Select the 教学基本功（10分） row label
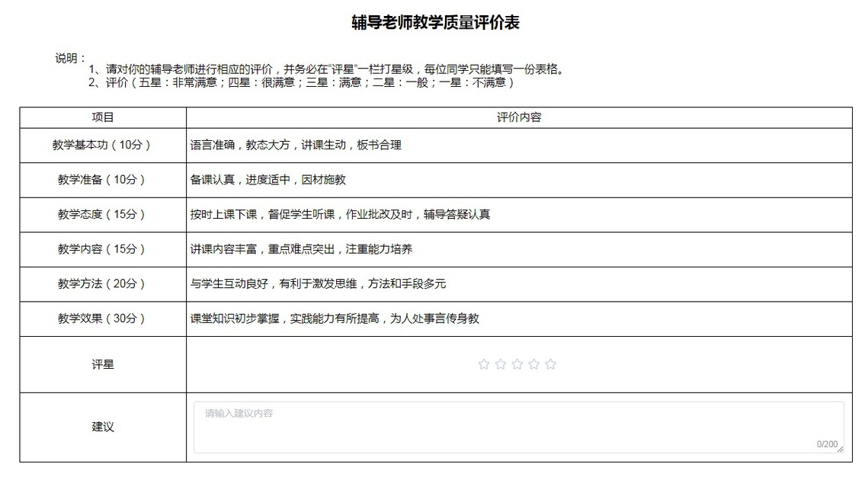 (103, 145)
